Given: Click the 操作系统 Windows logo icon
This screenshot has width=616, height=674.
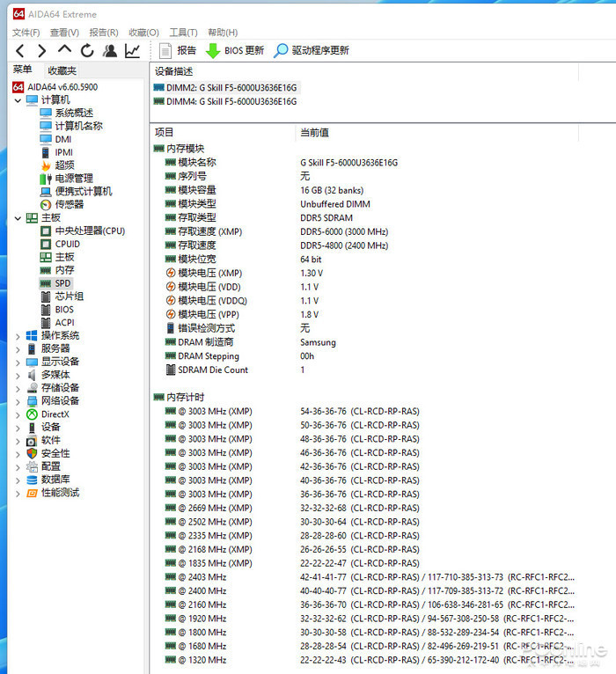Looking at the screenshot, I should click(32, 336).
